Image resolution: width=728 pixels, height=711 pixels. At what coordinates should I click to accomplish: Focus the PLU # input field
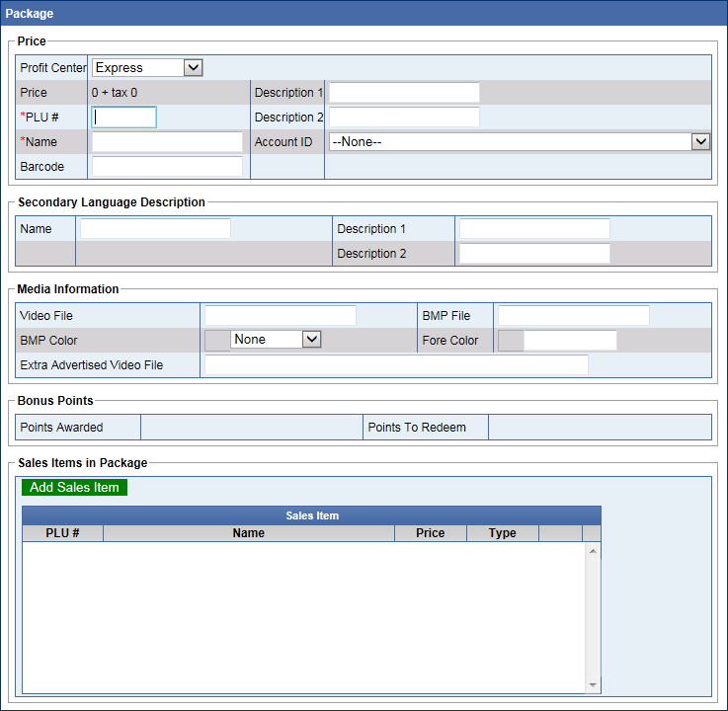click(124, 118)
